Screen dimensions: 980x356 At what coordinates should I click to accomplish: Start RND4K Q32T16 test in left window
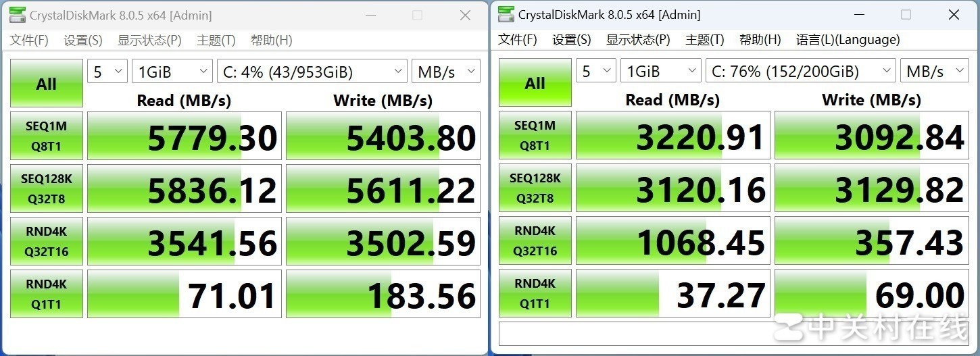tap(47, 241)
